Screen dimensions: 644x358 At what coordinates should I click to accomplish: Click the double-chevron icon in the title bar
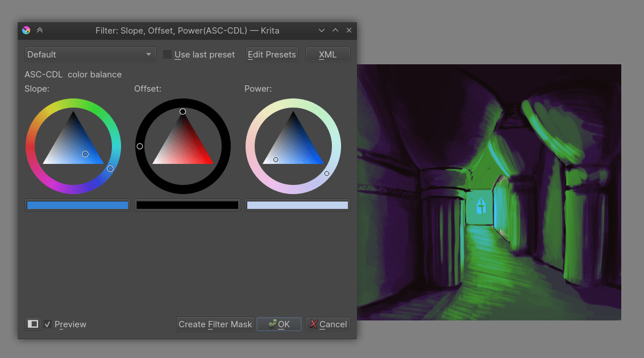pyautogui.click(x=40, y=30)
